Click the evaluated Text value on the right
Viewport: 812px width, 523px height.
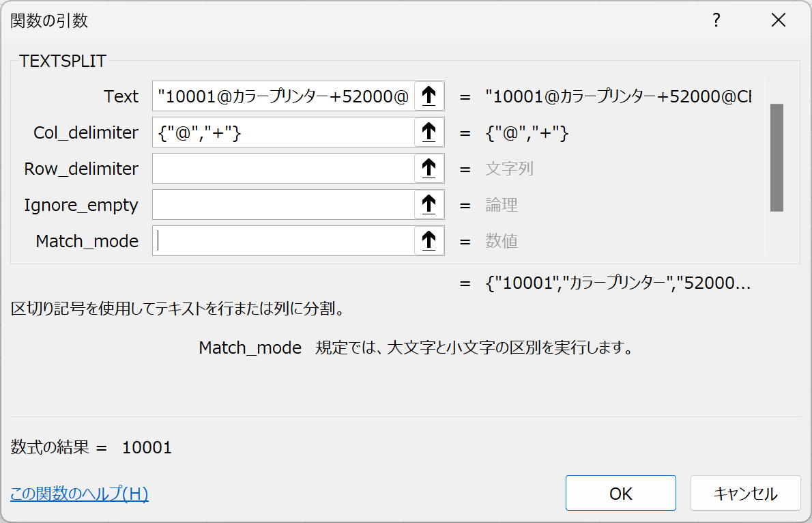coord(618,96)
